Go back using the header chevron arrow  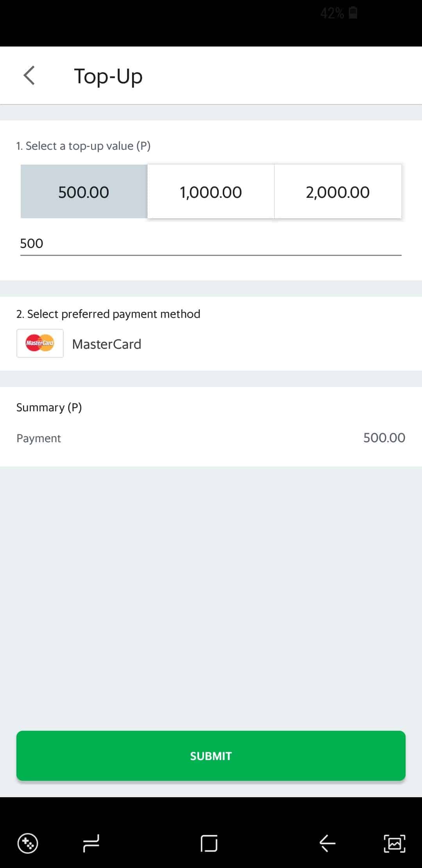(29, 75)
